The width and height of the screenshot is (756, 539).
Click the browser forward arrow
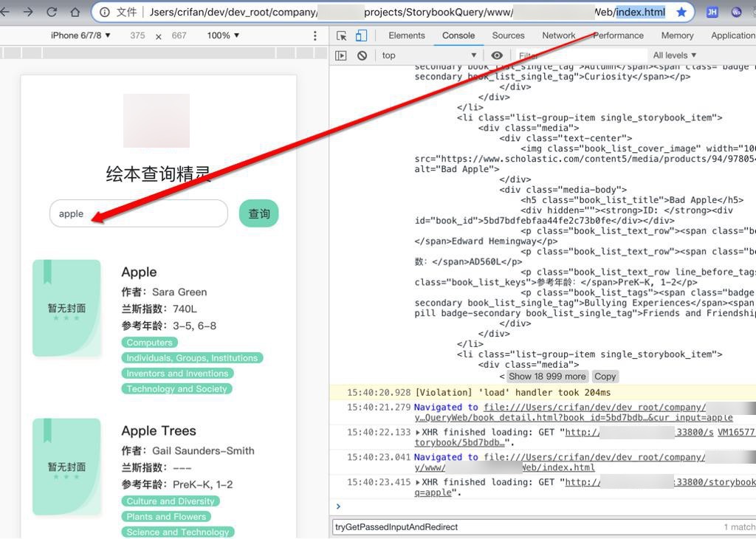pyautogui.click(x=28, y=12)
